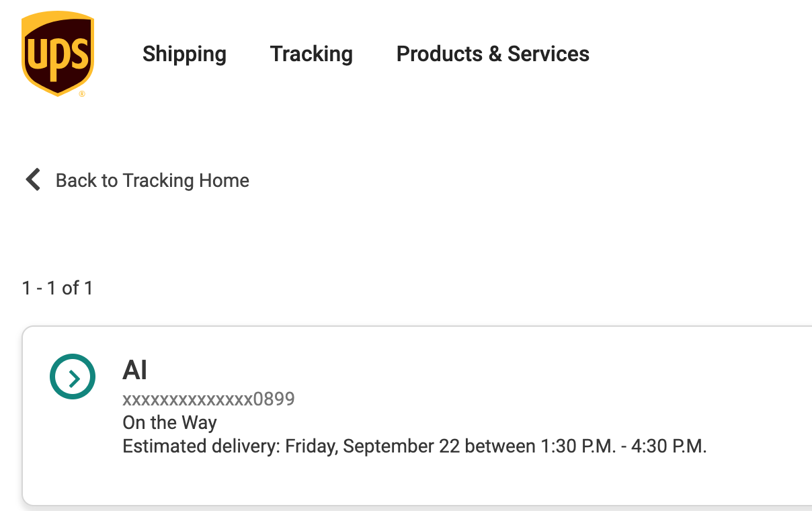This screenshot has width=812, height=511.
Task: Click the UPS shield logo
Action: click(x=57, y=54)
